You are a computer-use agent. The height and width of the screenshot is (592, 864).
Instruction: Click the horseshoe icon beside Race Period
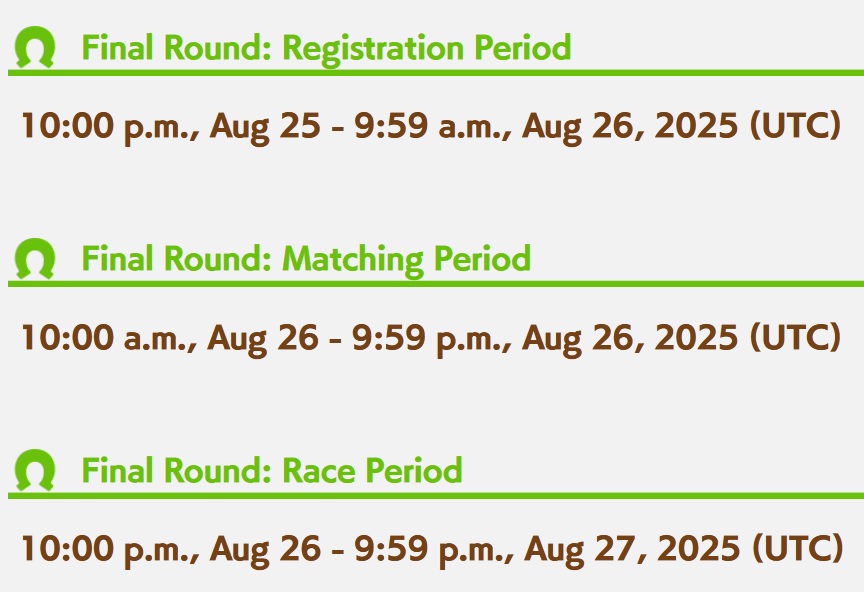[35, 470]
